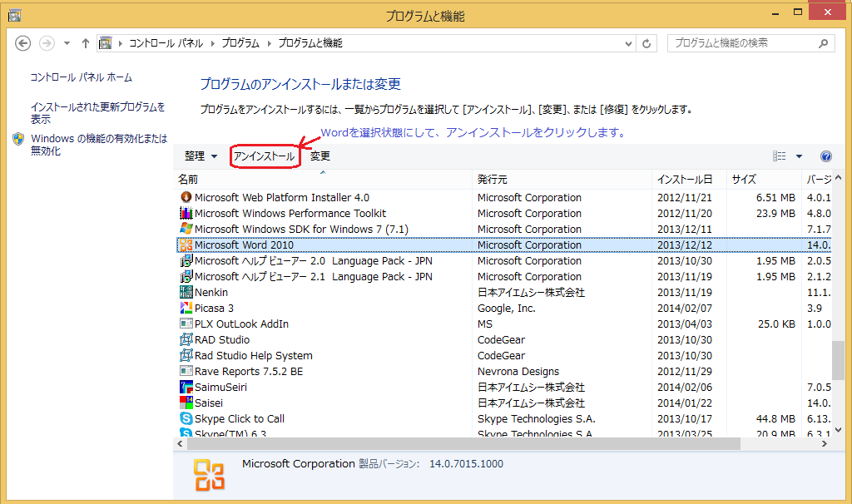Click the view options icon in toolbar
Screen dimensions: 852x504
point(780,156)
